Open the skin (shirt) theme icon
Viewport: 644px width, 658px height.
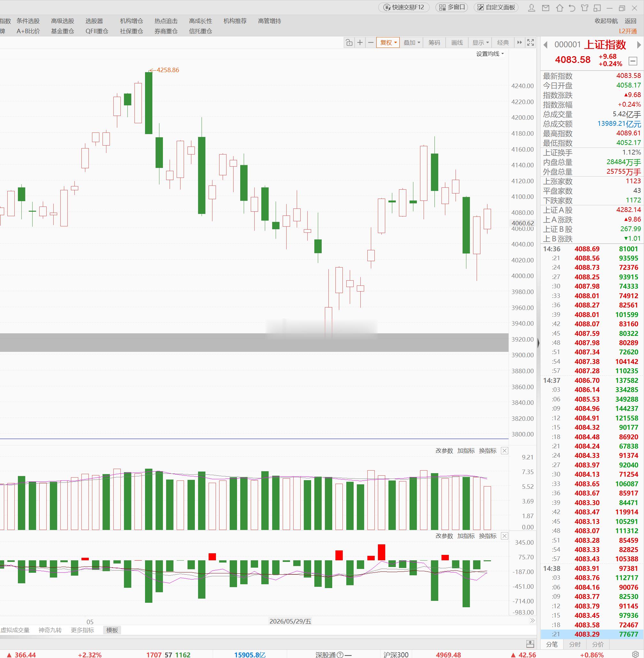(x=585, y=7)
